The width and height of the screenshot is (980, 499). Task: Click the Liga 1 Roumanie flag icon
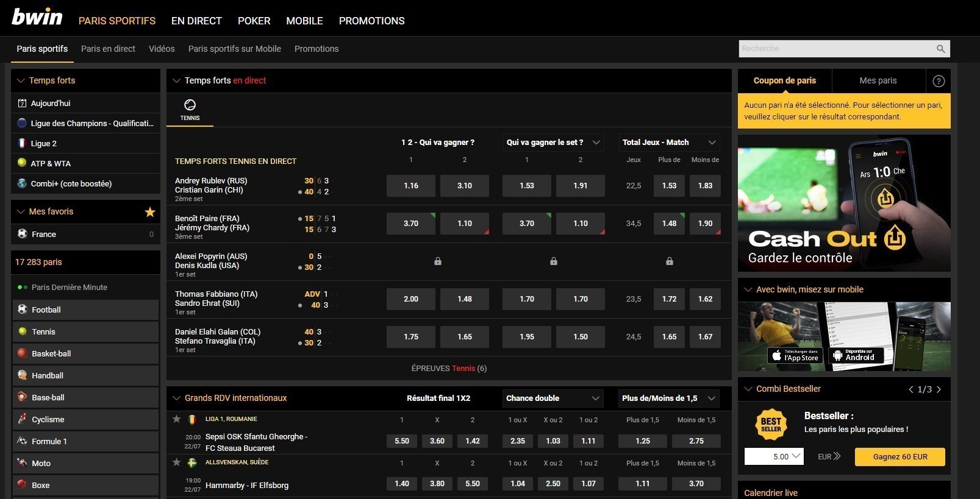(x=192, y=419)
